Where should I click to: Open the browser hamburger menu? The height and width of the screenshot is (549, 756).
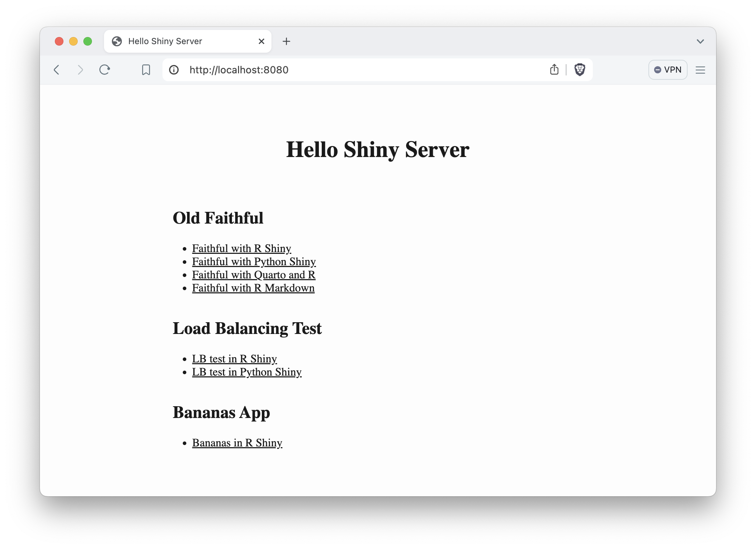[700, 70]
